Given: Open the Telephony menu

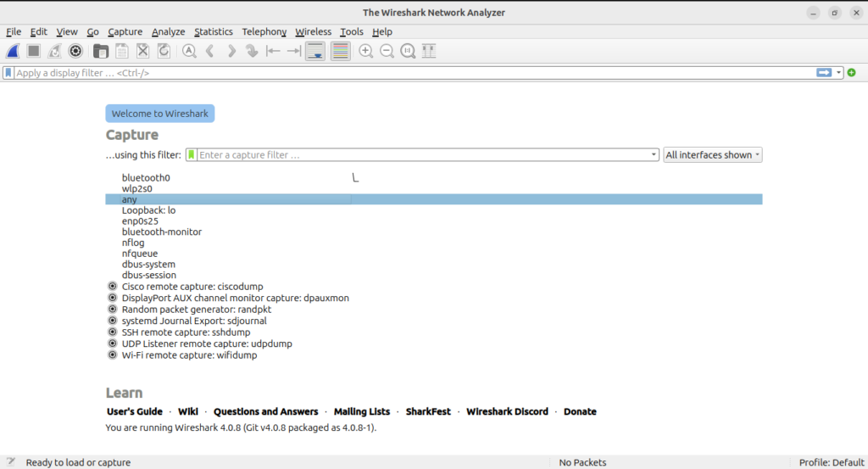Looking at the screenshot, I should click(264, 31).
